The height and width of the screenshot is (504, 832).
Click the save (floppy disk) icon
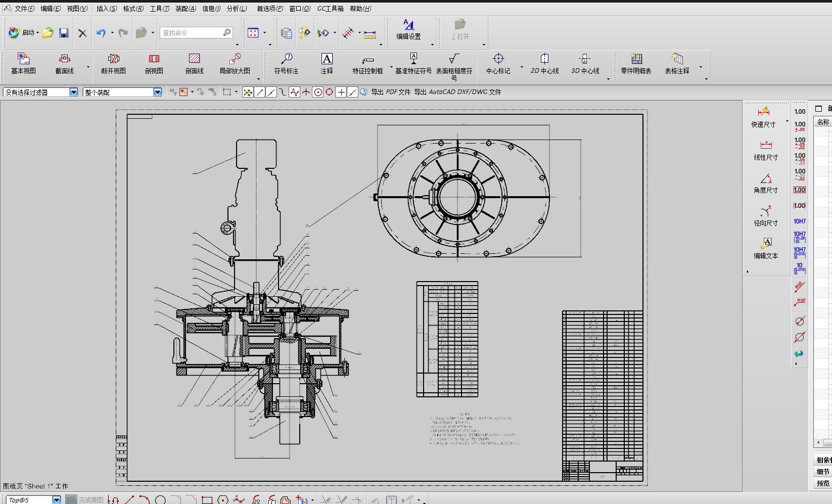pos(64,33)
